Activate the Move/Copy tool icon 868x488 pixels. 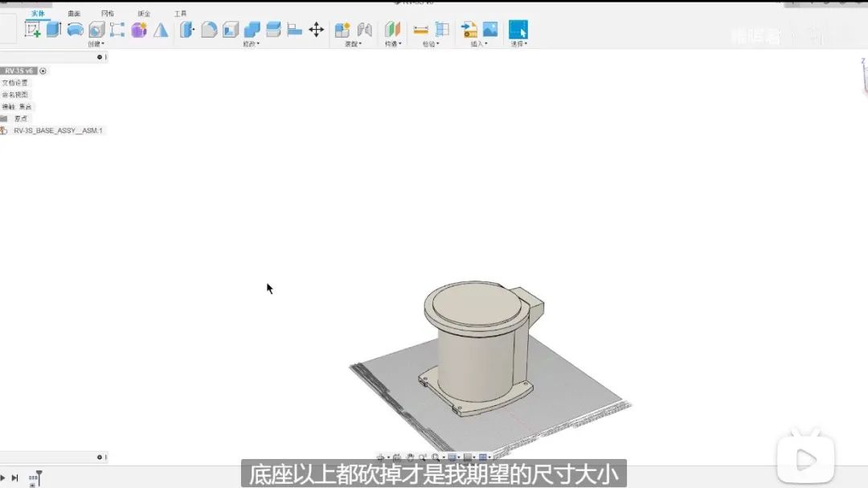click(x=316, y=28)
